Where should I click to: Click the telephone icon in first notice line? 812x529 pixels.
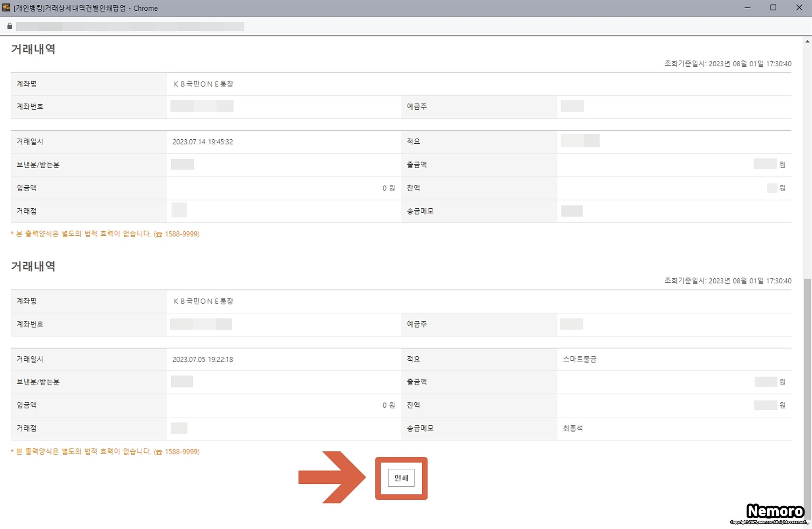(159, 235)
